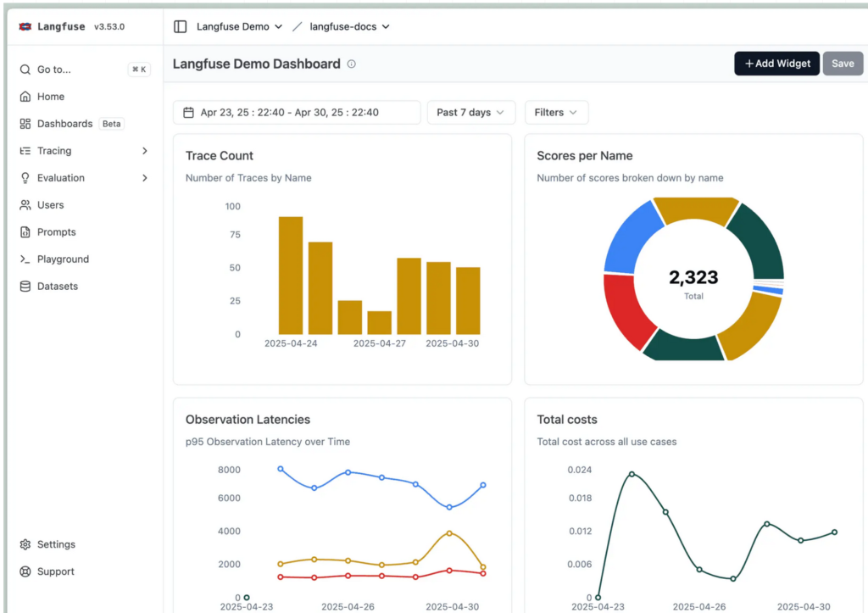Open the Go to... search
Viewport: 868px width, 613px height.
[x=54, y=70]
